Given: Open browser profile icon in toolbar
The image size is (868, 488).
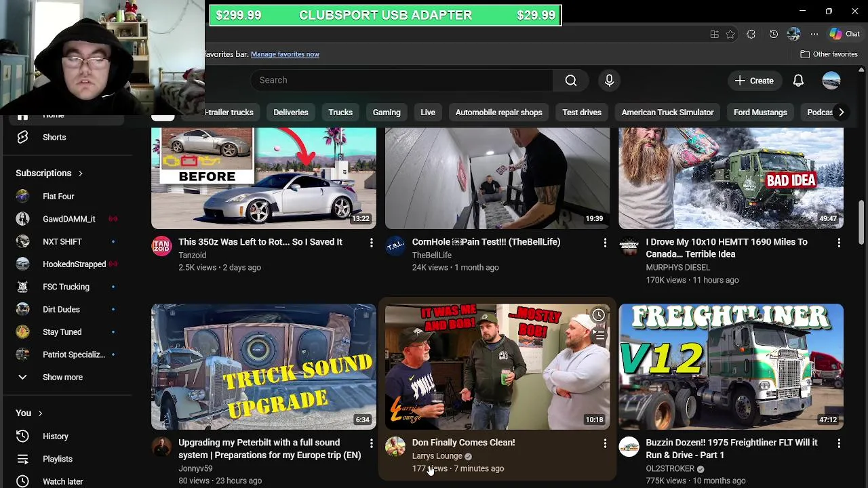Looking at the screenshot, I should [x=793, y=34].
